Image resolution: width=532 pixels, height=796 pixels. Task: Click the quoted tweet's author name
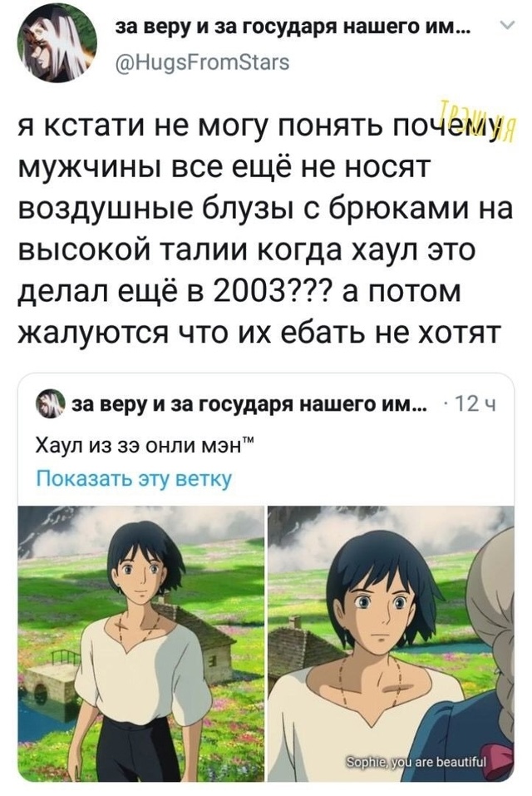click(x=249, y=404)
